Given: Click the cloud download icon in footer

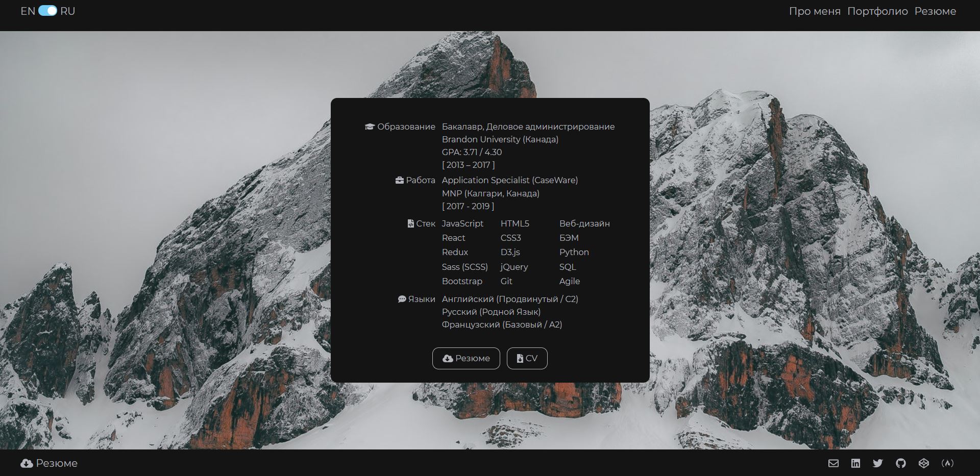Looking at the screenshot, I should pos(27,463).
